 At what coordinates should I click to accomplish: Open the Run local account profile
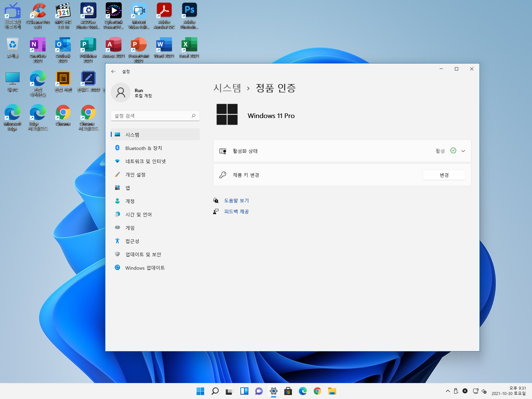(x=131, y=93)
